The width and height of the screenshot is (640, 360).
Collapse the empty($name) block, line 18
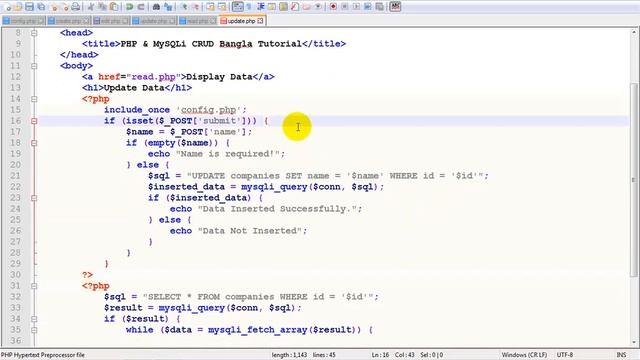coord(34,143)
